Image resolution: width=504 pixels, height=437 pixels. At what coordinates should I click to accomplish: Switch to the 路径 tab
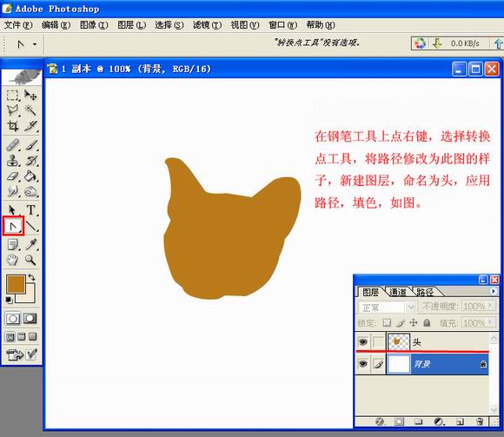pos(425,292)
